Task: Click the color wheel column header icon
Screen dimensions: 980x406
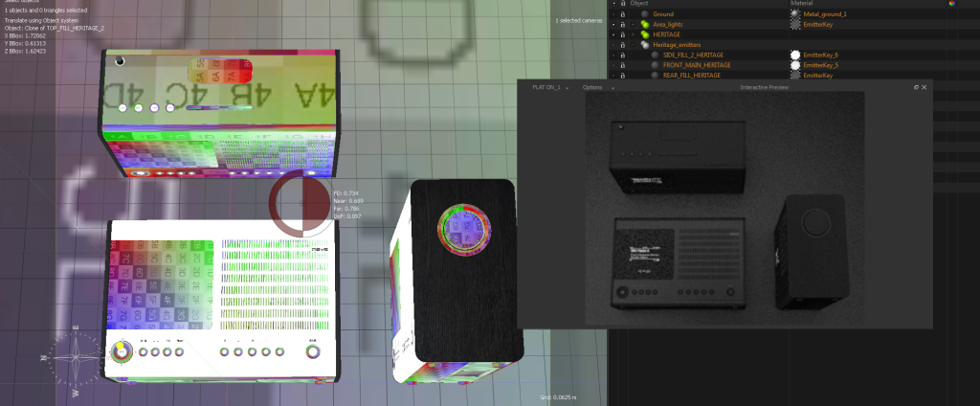Action: pos(951,4)
